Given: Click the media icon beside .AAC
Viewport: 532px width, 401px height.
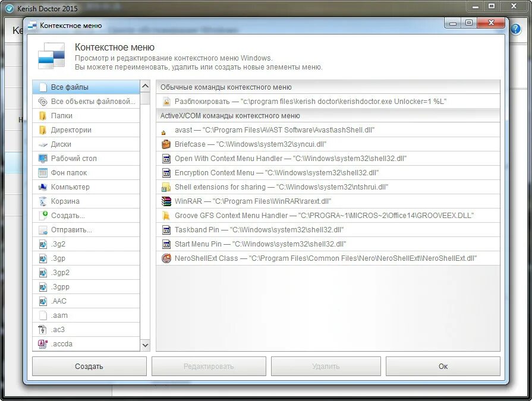Looking at the screenshot, I should [x=43, y=301].
